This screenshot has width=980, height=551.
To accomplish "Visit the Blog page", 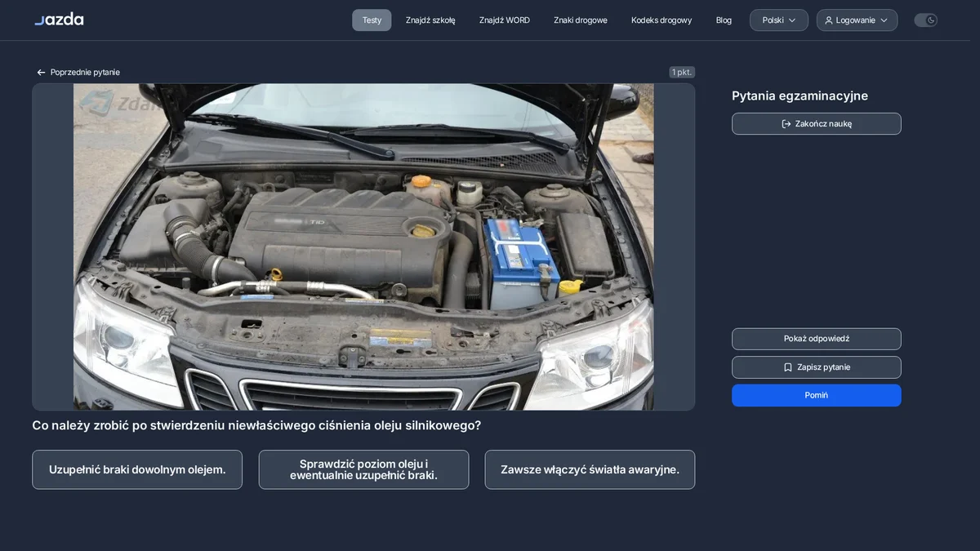I will pyautogui.click(x=724, y=20).
